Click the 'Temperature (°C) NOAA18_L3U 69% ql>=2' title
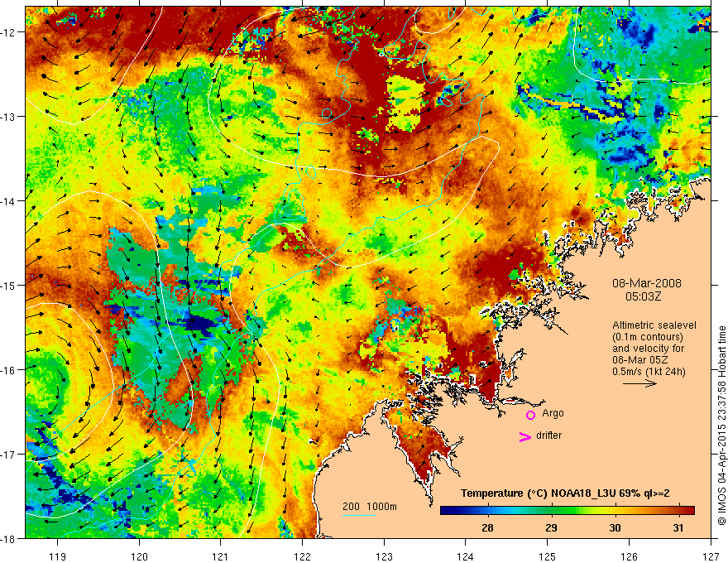 point(565,493)
